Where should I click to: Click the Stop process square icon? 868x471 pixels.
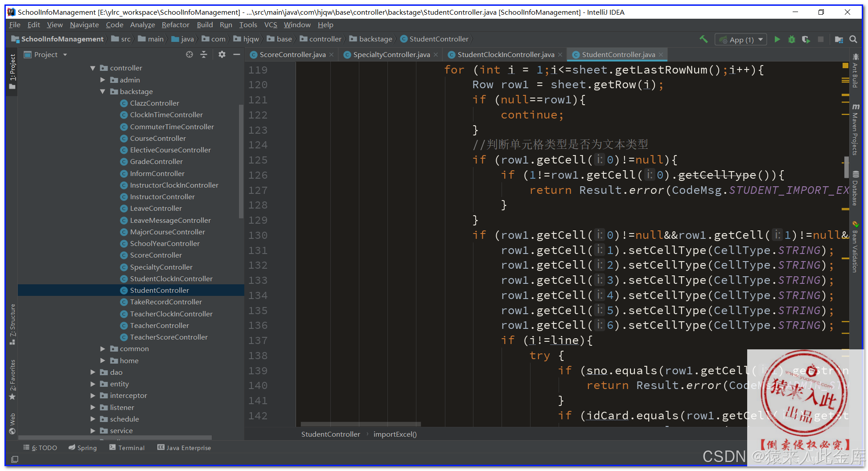coord(820,39)
